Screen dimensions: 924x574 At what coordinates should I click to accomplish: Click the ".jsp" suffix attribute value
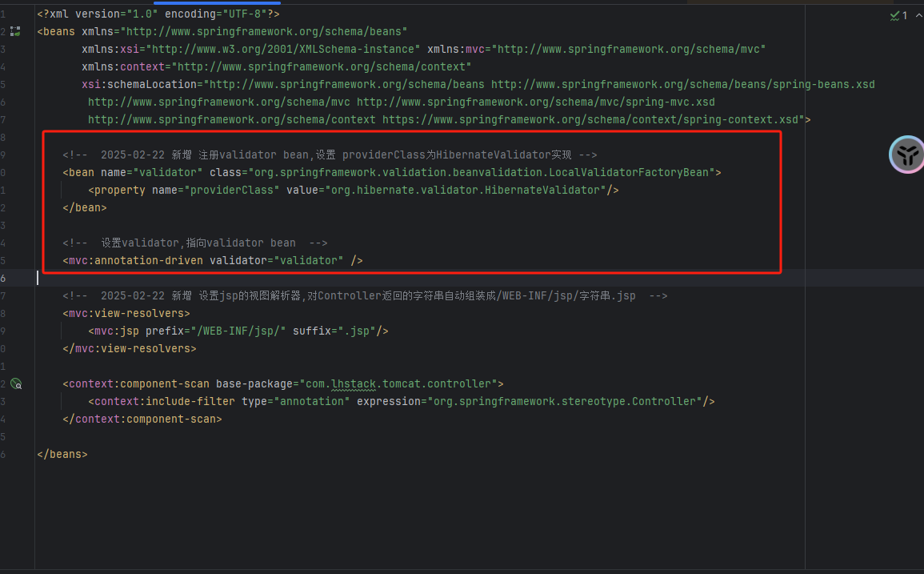[357, 331]
